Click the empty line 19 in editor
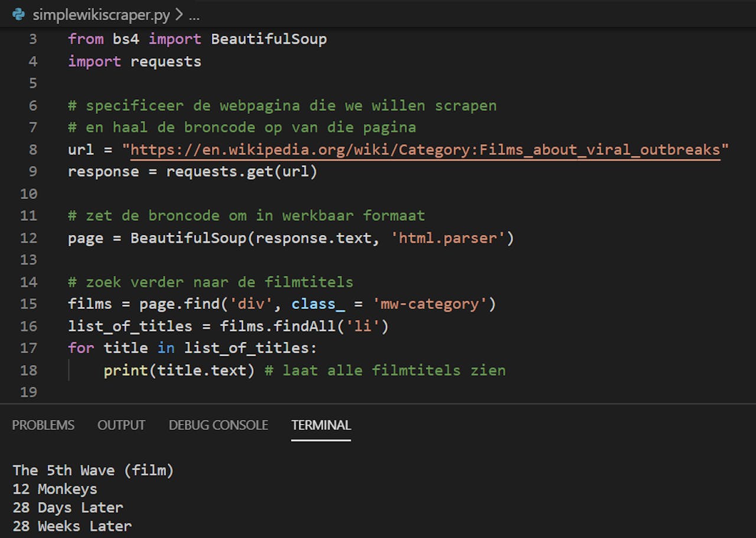The image size is (756, 538). (x=236, y=392)
